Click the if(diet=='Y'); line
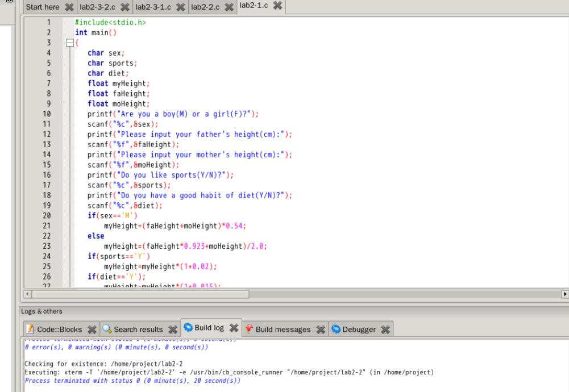 point(117,276)
